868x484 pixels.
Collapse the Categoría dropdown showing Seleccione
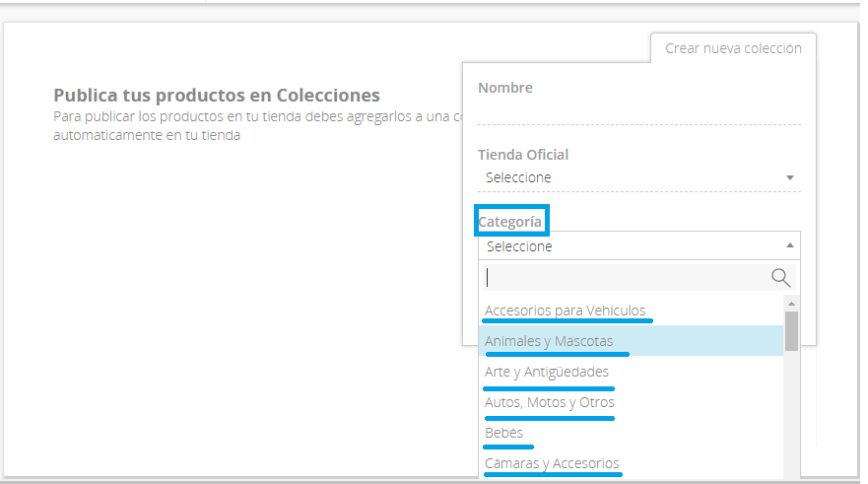click(x=638, y=245)
